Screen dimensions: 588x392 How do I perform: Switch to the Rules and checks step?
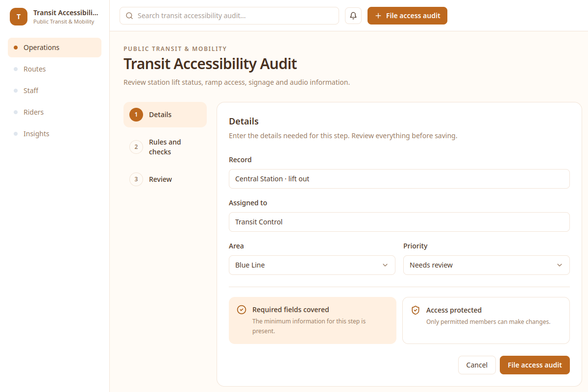(x=165, y=147)
